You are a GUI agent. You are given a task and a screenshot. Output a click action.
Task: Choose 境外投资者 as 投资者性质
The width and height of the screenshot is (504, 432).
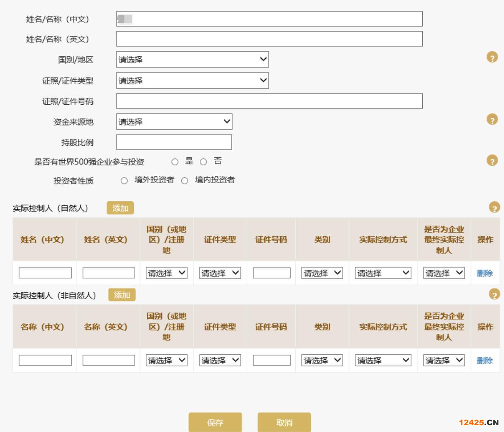click(x=124, y=181)
